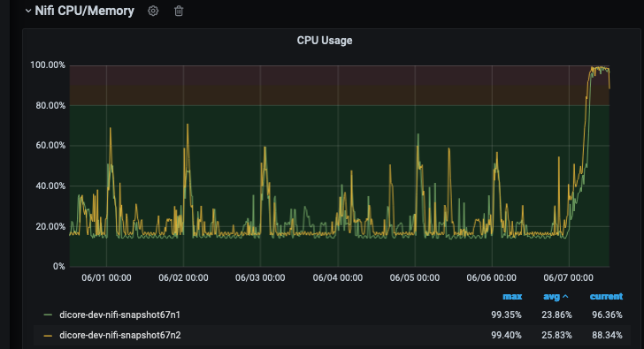Screen dimensions: 644x349
Task: Open the Nifi CPU/Memory row settings gear
Action: [153, 11]
